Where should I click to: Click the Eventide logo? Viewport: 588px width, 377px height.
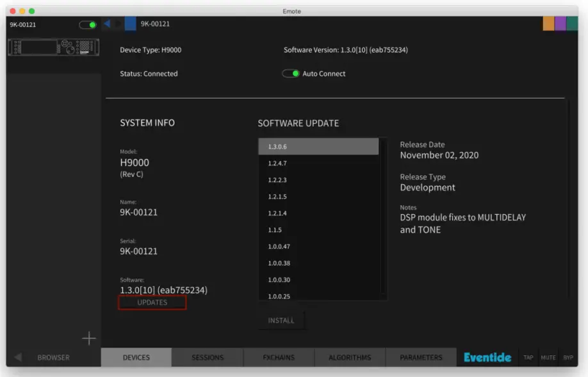(x=487, y=357)
